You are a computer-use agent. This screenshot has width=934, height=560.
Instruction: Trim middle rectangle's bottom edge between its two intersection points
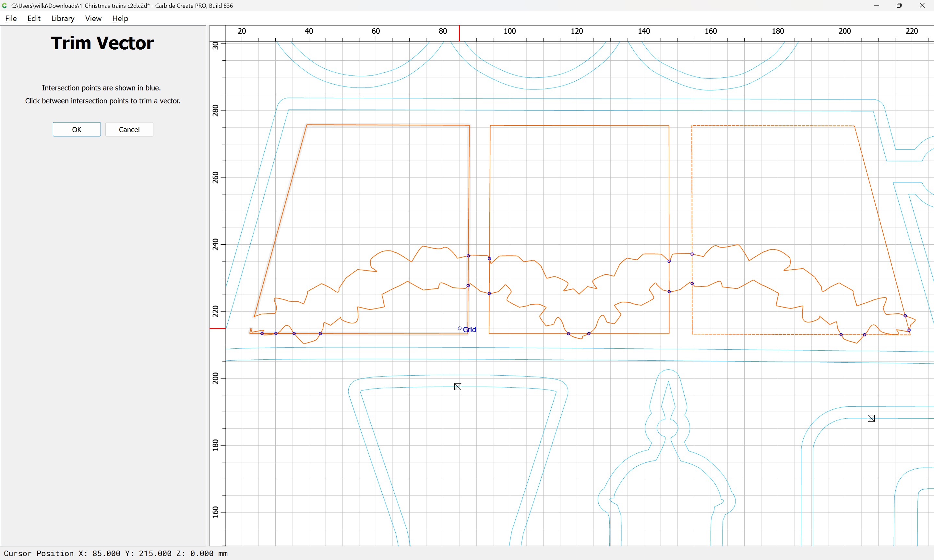tap(578, 333)
